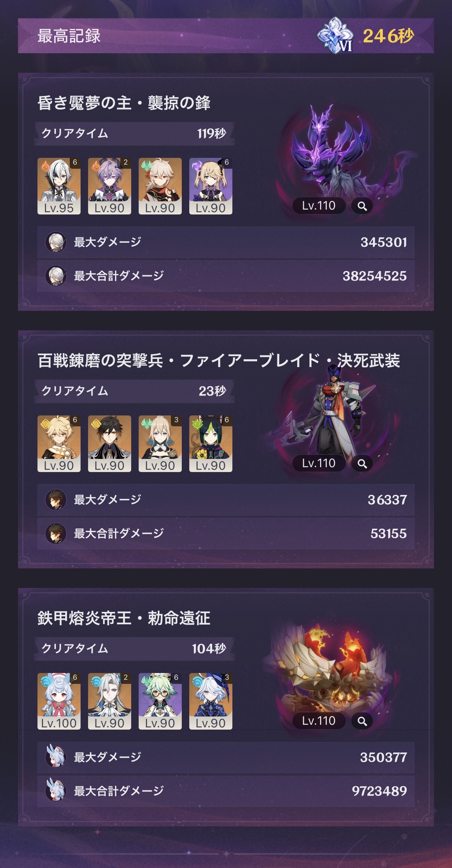The height and width of the screenshot is (868, 452).
Task: Tap the avatar icon beside 36337 damage
Action: pyautogui.click(x=56, y=500)
